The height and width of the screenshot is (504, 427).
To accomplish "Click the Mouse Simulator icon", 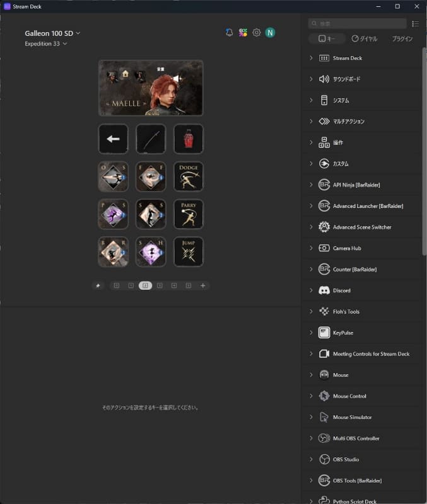I will [x=324, y=417].
